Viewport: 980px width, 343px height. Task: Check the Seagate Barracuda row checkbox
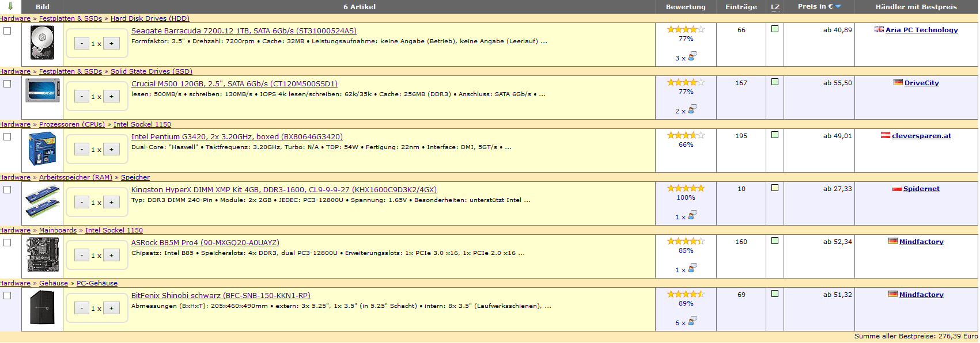[x=7, y=31]
